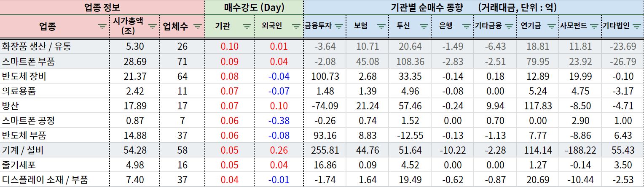Expand the 기타금융 filter dropdown

509,26
